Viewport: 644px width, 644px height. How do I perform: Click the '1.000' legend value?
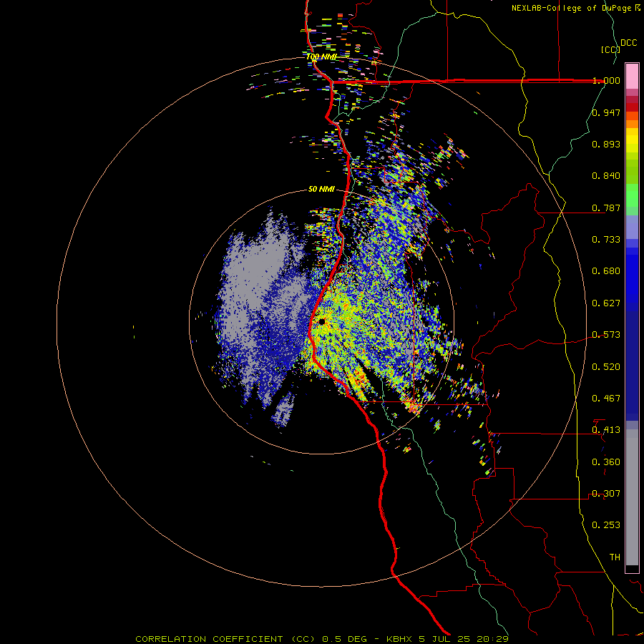pos(606,80)
